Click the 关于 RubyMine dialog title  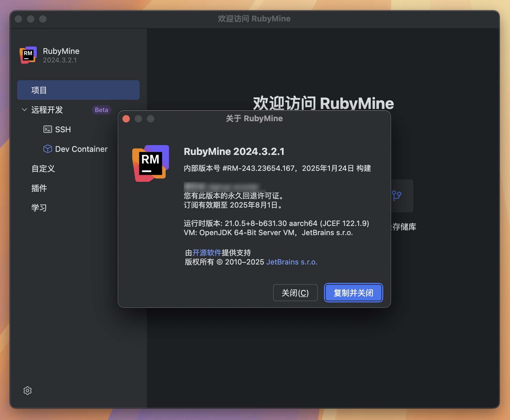point(254,118)
